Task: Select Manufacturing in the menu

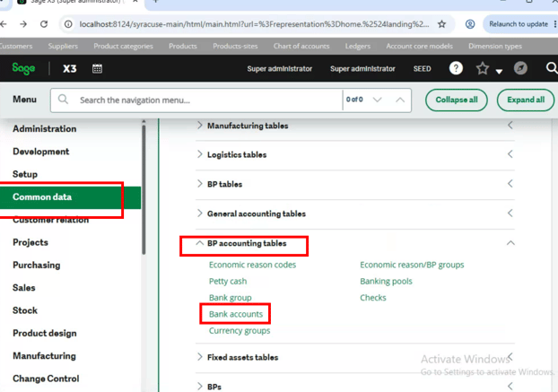Action: 44,356
